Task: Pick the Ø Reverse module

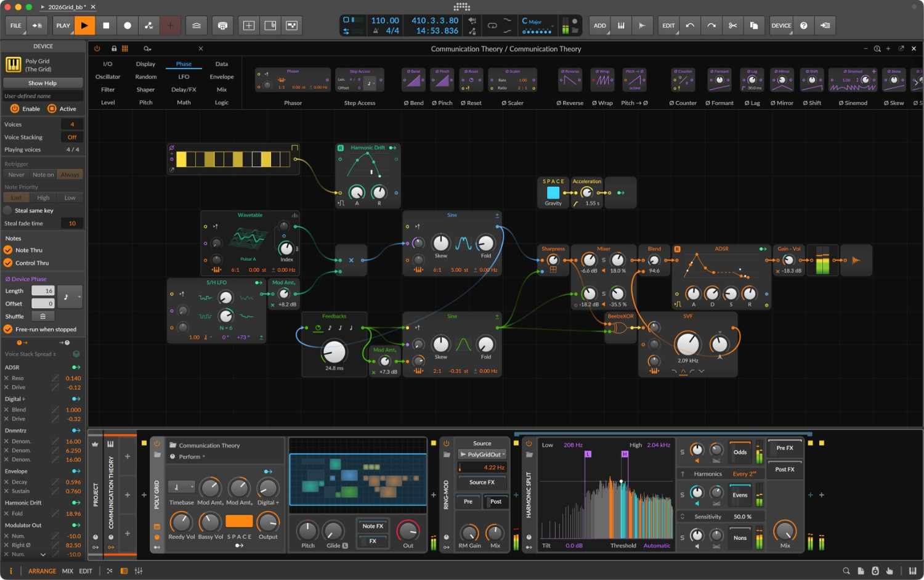Action: 569,80
